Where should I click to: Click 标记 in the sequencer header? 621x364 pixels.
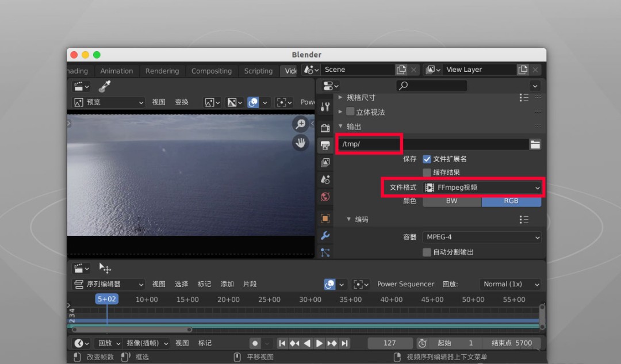(x=204, y=283)
